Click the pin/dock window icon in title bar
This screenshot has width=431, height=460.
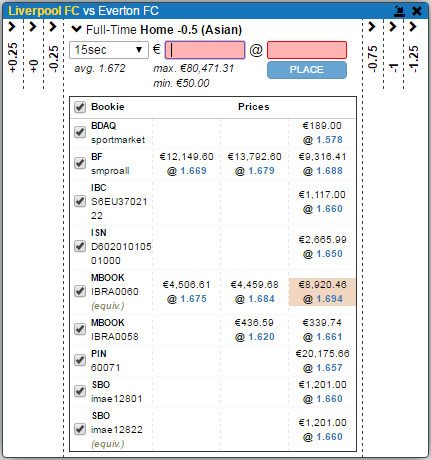pos(399,11)
